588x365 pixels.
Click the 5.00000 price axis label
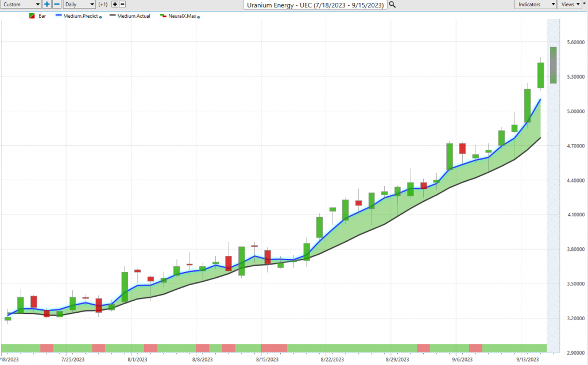pyautogui.click(x=575, y=111)
